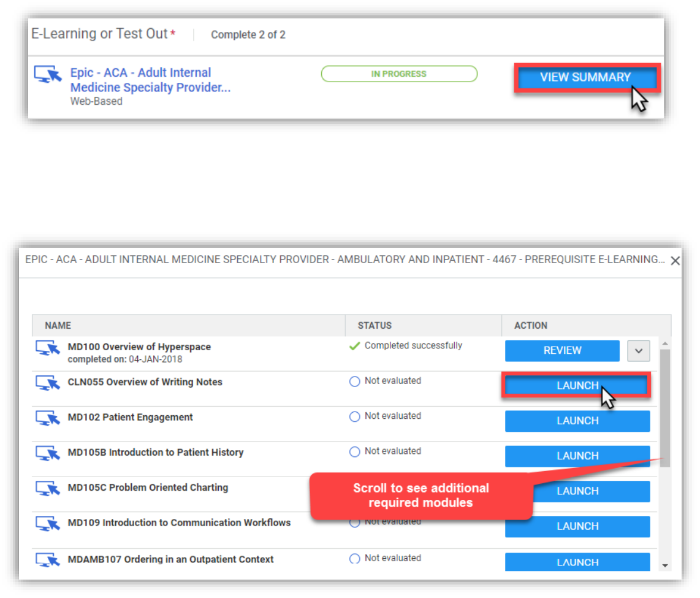
Task: Click the scrollbar down arrow in module list
Action: click(664, 565)
